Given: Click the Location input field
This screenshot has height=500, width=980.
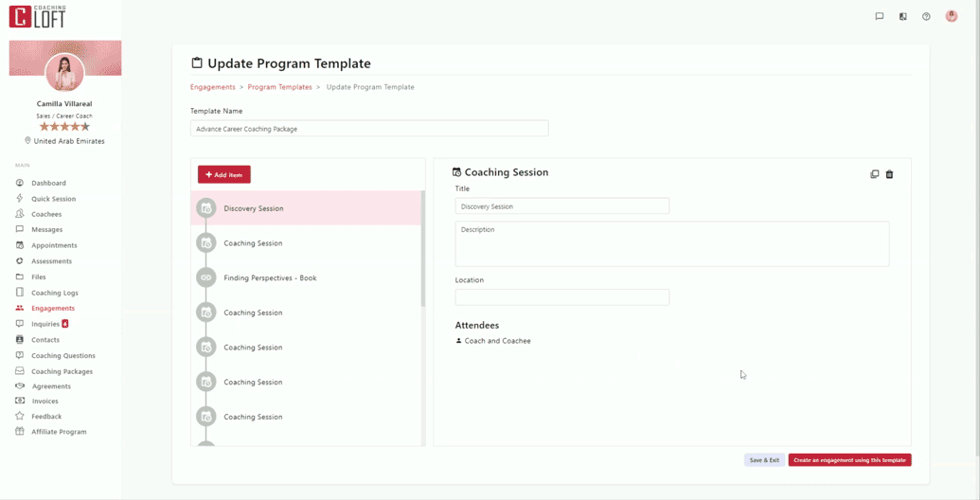Looking at the screenshot, I should (561, 297).
